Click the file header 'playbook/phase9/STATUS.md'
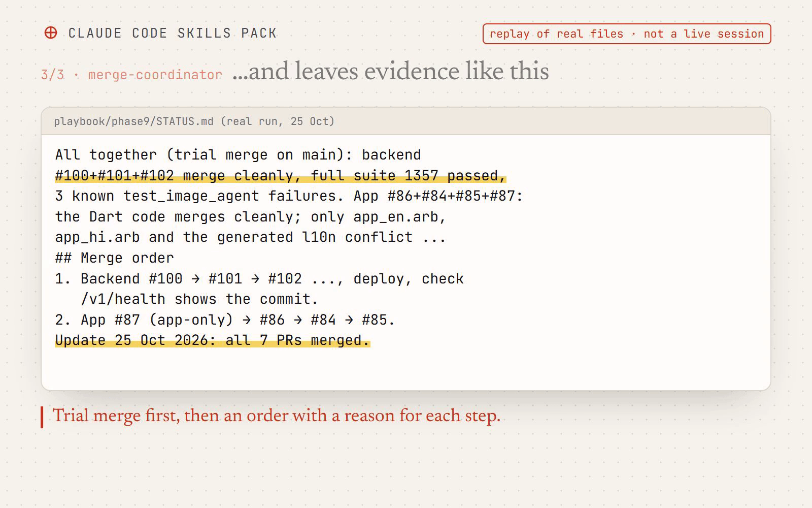 [x=194, y=121]
